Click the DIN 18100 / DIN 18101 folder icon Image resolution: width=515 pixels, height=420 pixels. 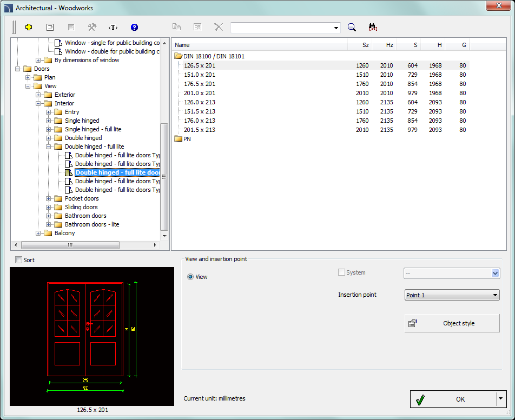coord(179,56)
